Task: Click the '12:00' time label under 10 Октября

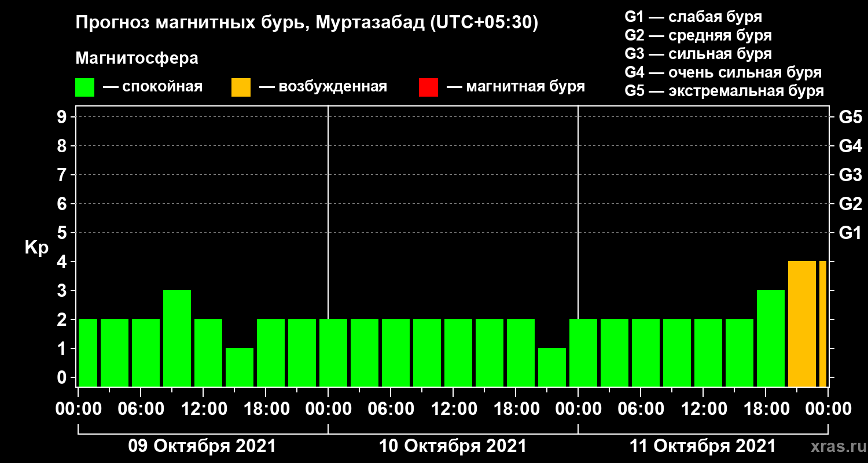Action: 453,409
